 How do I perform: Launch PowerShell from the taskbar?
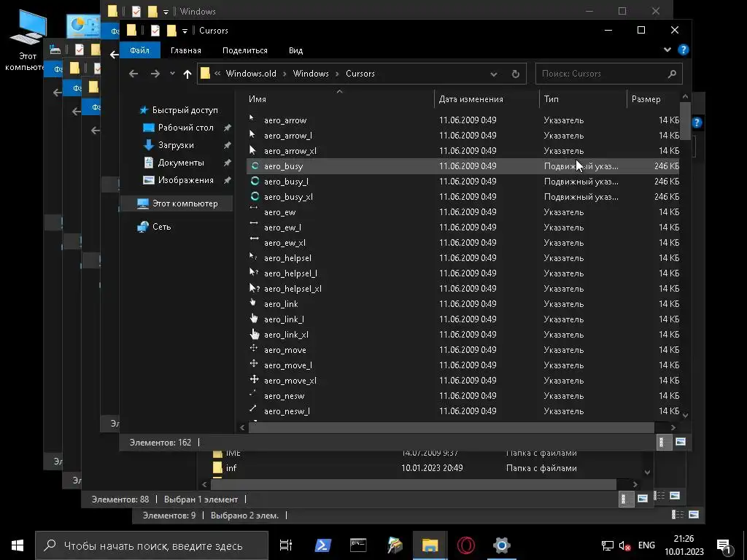pyautogui.click(x=323, y=545)
